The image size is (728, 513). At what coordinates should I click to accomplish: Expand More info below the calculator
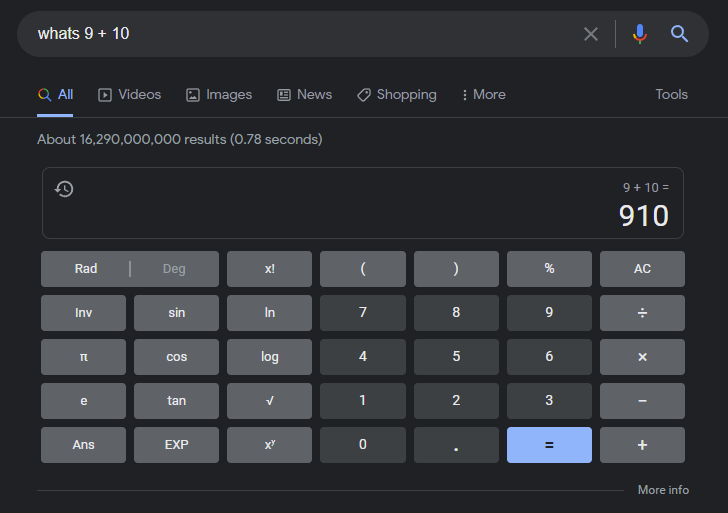pyautogui.click(x=663, y=490)
